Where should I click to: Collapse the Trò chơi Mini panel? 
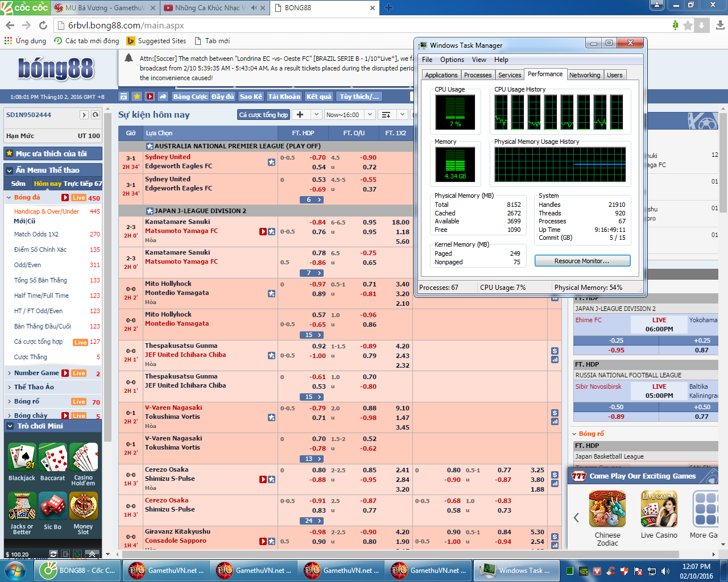coord(10,426)
